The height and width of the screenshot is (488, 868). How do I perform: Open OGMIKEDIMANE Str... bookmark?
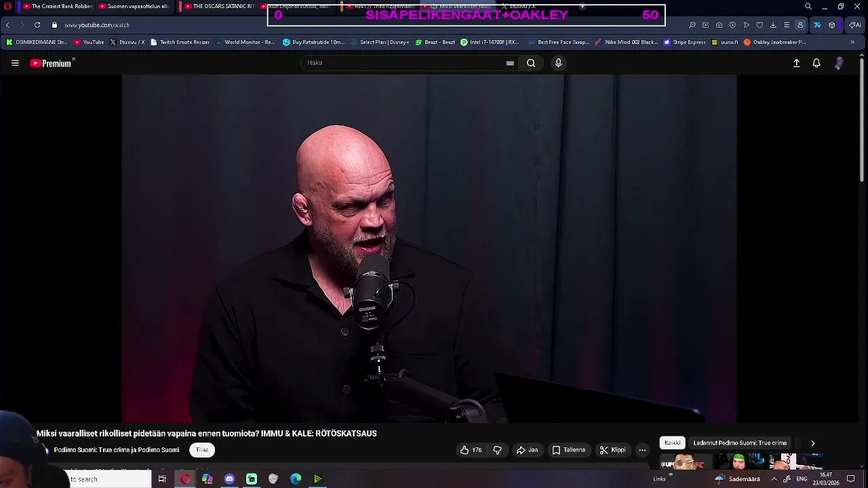pos(37,42)
